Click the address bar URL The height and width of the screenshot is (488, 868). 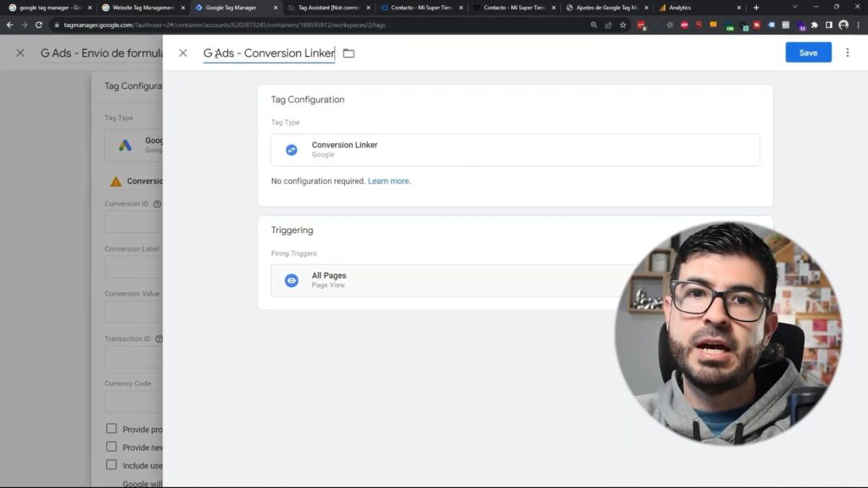[224, 25]
